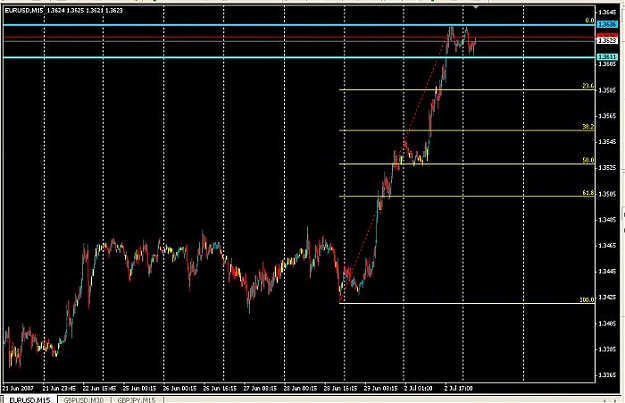This screenshot has width=625, height=403.
Task: Click the Fibonacci 100.0 level label
Action: [587, 300]
